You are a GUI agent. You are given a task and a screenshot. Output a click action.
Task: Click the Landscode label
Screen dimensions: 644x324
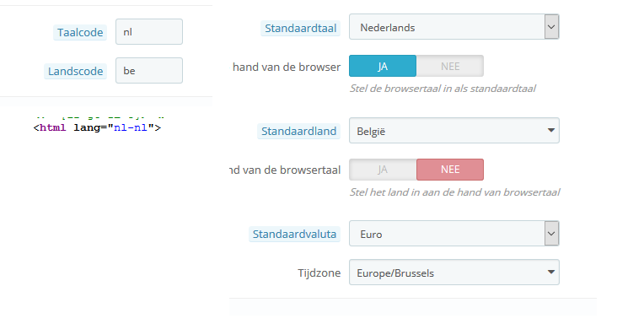click(x=76, y=71)
